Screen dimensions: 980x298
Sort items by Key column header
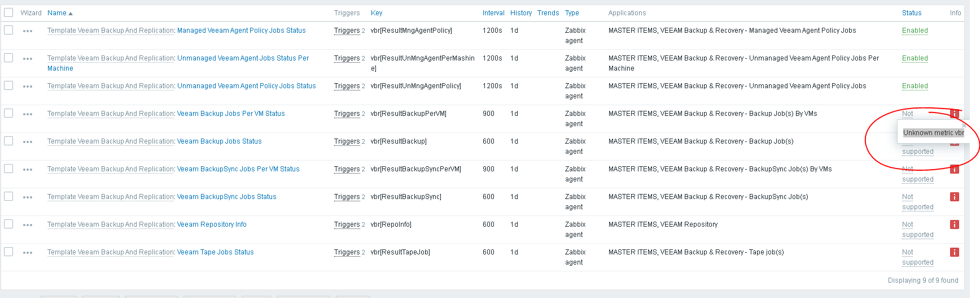pos(377,13)
